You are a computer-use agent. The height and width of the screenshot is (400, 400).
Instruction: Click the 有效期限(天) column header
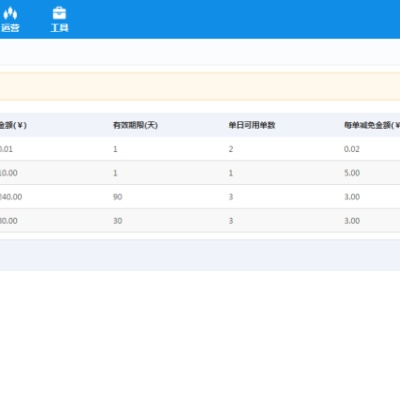[x=135, y=125]
